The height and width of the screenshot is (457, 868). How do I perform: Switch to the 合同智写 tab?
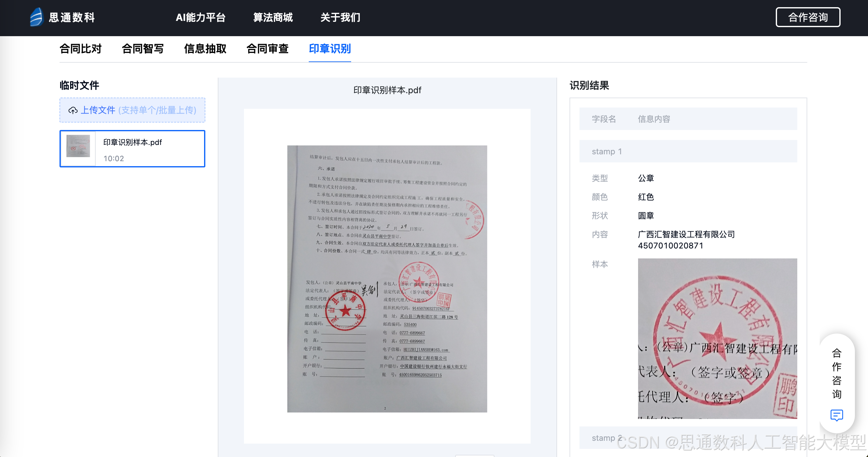point(143,49)
